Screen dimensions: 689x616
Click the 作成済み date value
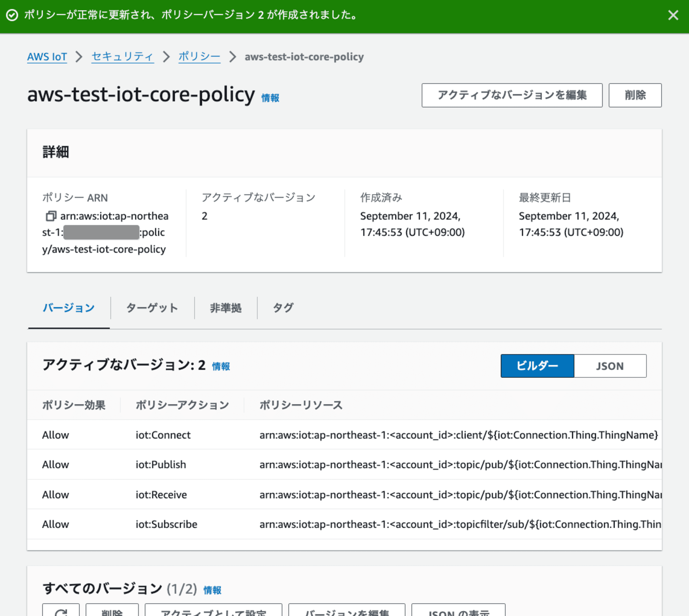[412, 224]
